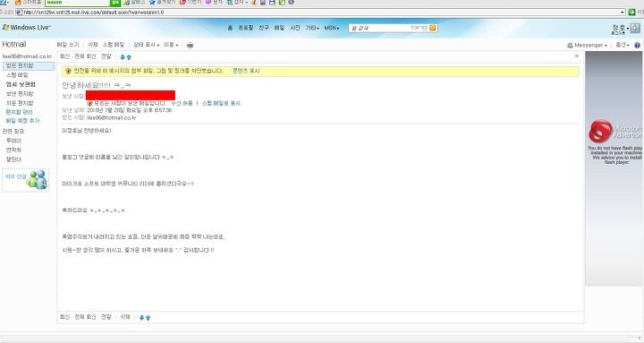The width and height of the screenshot is (644, 343).
Task: Click 회신 reply at top of message
Action: tap(65, 56)
